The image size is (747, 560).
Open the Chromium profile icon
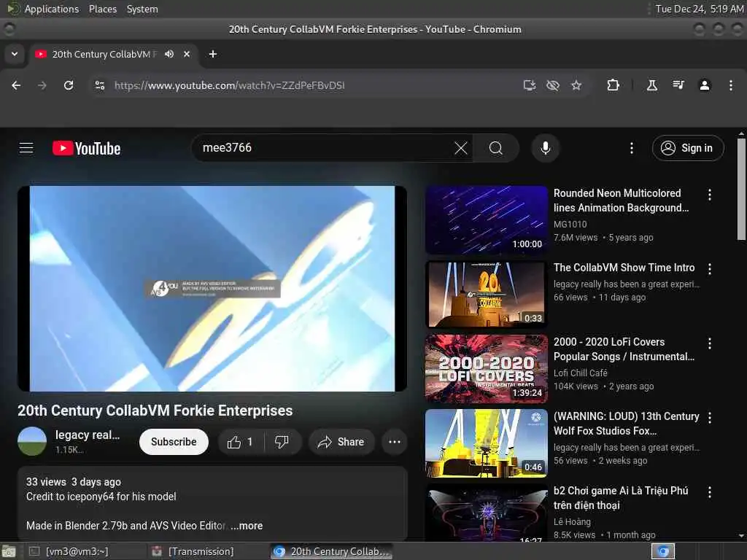(x=705, y=85)
